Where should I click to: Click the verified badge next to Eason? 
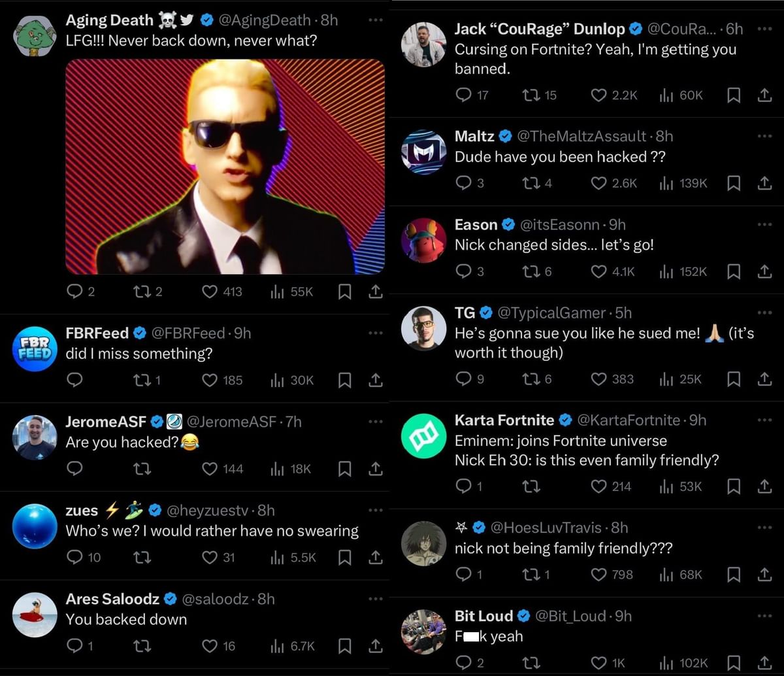[x=508, y=224]
